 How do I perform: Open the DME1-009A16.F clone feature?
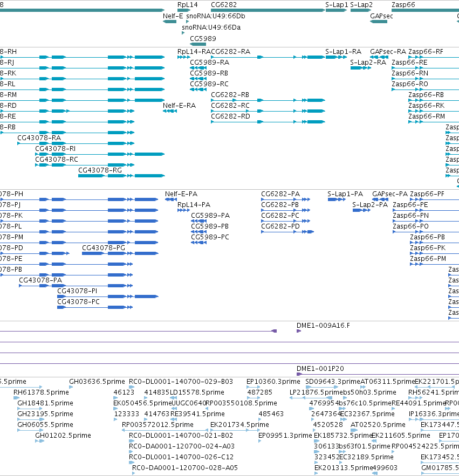click(299, 331)
